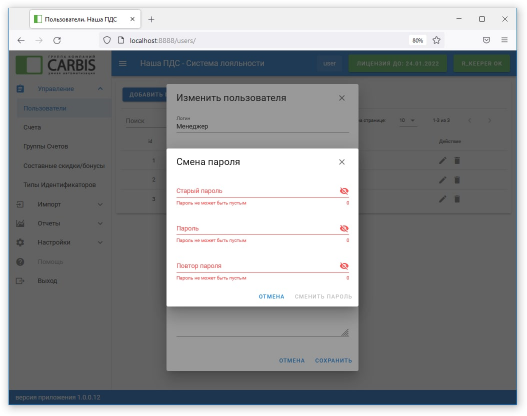Image resolution: width=527 pixels, height=416 pixels.
Task: Click into the Старый пароль input field
Action: tap(257, 191)
